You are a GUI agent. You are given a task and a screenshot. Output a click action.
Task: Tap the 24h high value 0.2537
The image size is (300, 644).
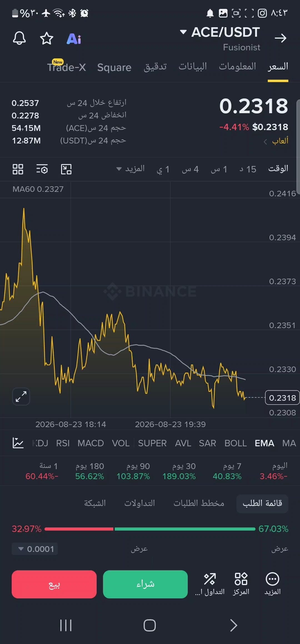pyautogui.click(x=25, y=103)
